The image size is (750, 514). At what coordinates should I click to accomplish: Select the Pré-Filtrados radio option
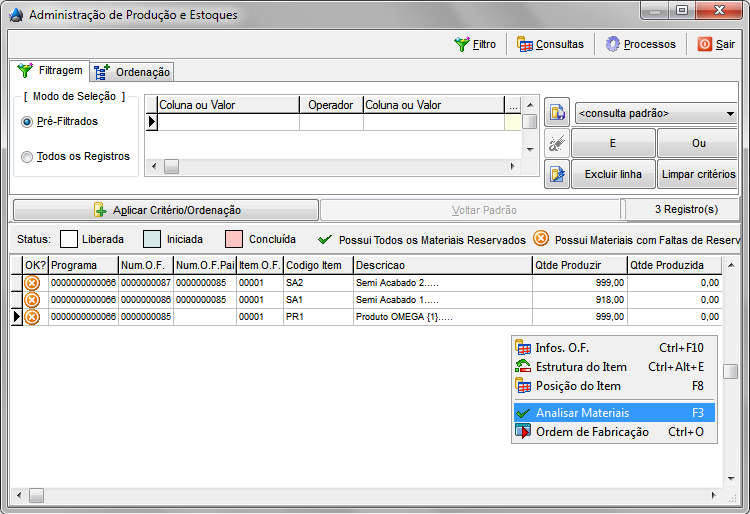27,122
